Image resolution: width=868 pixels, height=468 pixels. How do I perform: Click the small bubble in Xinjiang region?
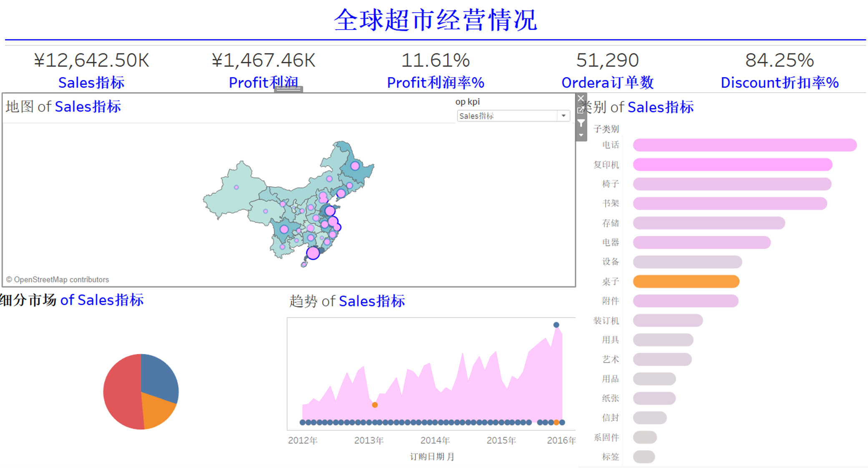(x=236, y=187)
